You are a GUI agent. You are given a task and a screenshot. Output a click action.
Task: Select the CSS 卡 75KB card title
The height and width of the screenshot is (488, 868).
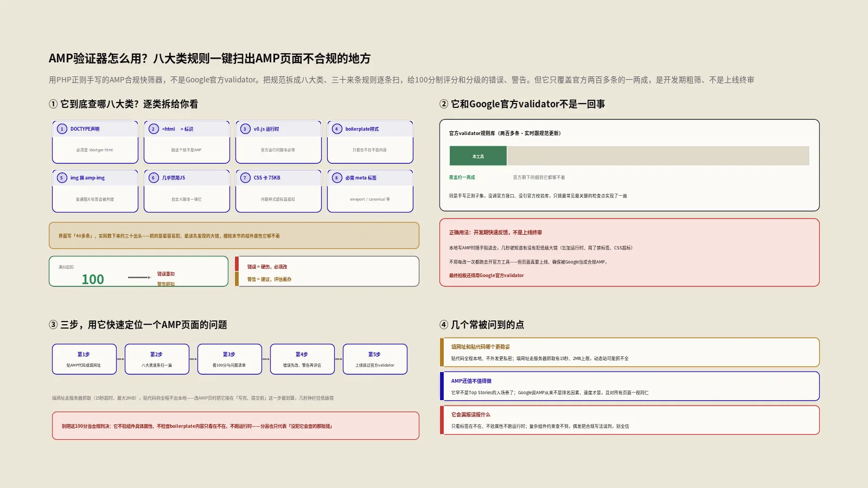pos(267,178)
